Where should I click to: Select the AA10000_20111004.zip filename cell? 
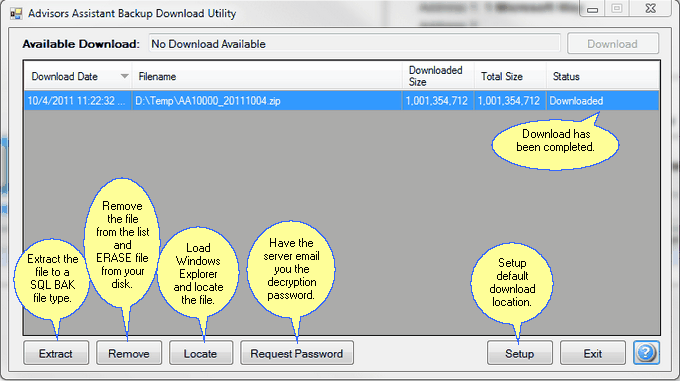click(267, 101)
